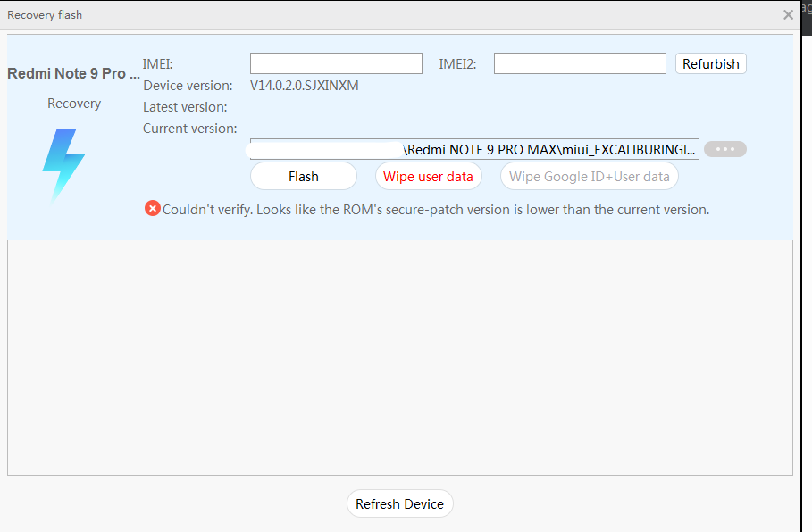
Task: Click the Couldn't verify error message
Action: click(x=436, y=210)
